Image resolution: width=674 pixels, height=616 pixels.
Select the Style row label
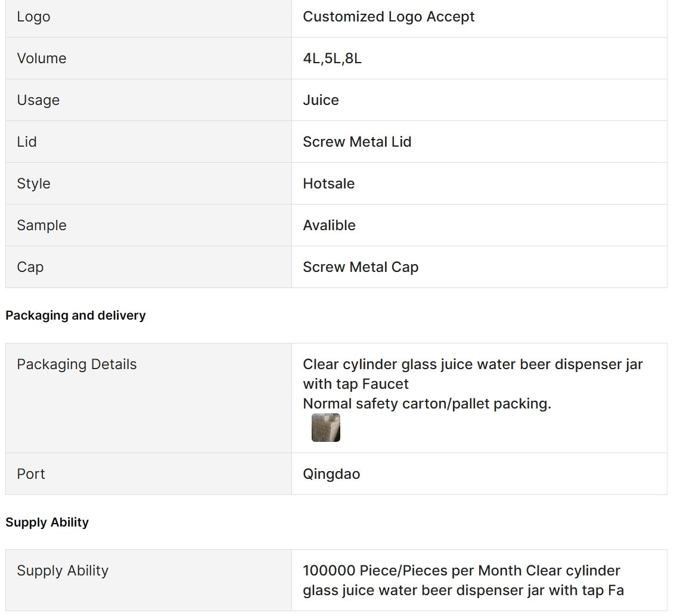click(x=33, y=184)
